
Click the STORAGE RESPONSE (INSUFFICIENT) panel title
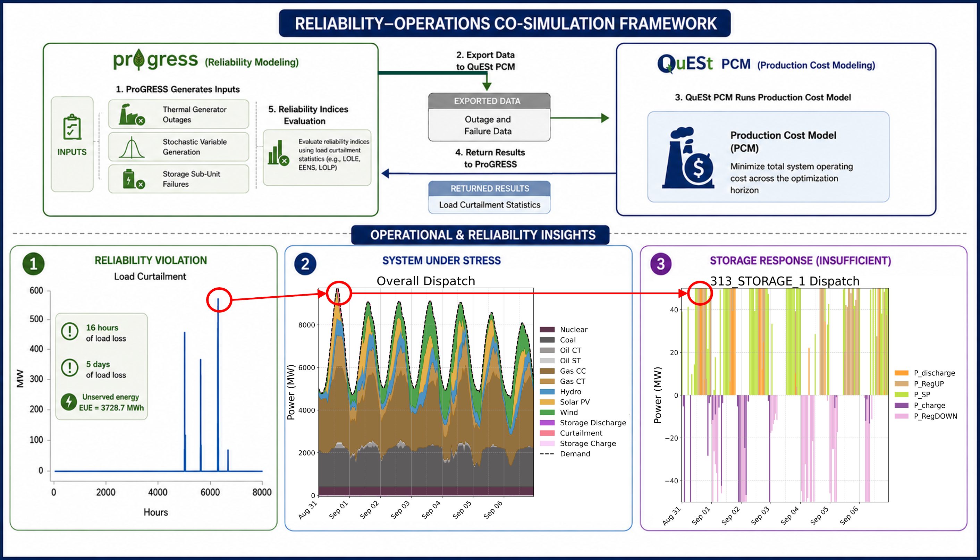click(800, 261)
